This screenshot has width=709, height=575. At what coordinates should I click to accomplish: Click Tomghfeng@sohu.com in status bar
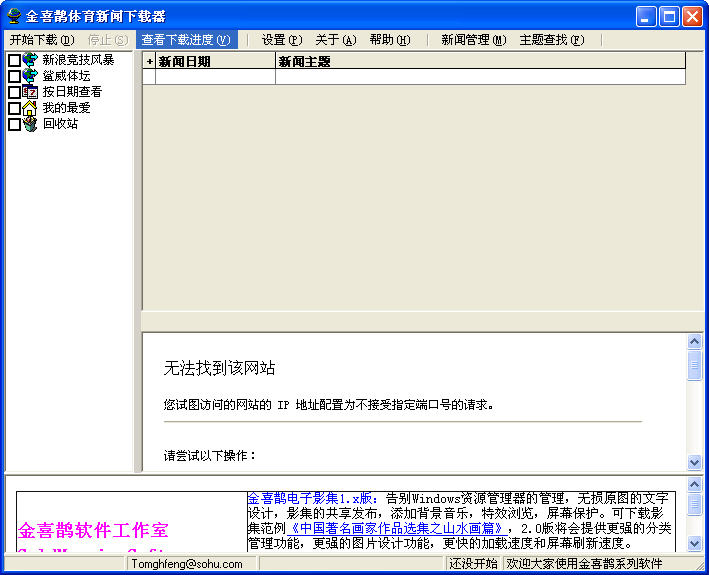[187, 564]
